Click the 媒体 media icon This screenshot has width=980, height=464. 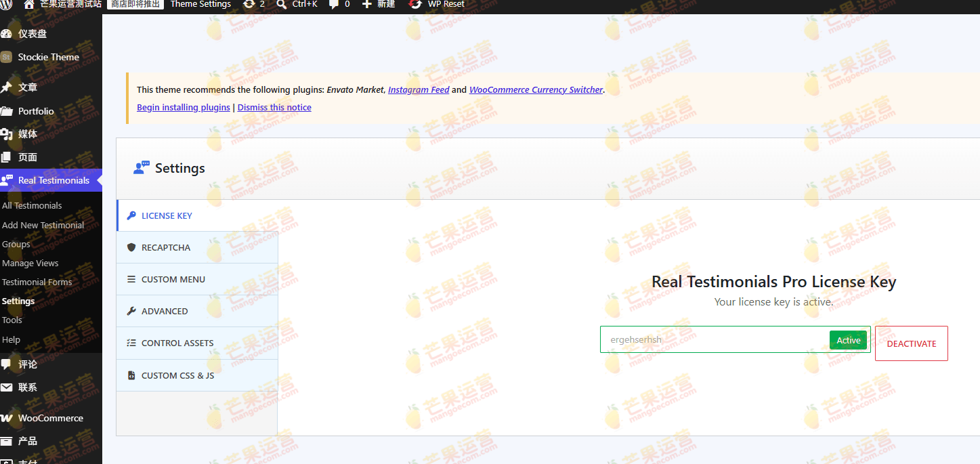point(6,134)
